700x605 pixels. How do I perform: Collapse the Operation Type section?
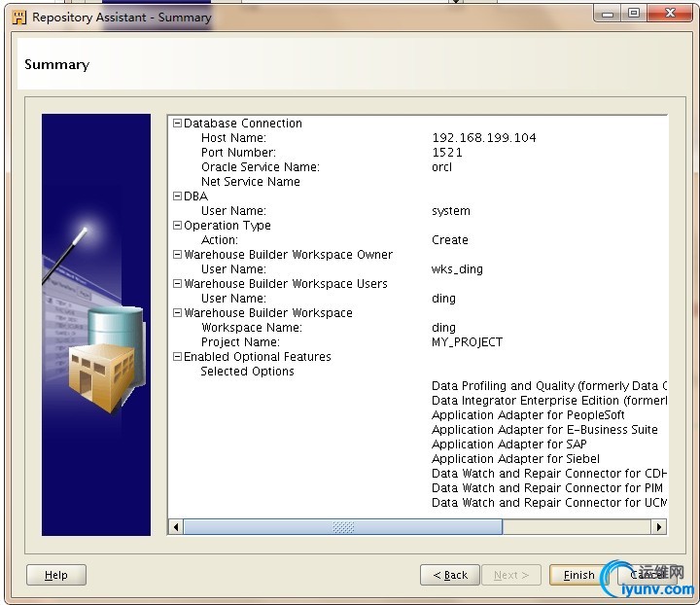[x=177, y=226]
